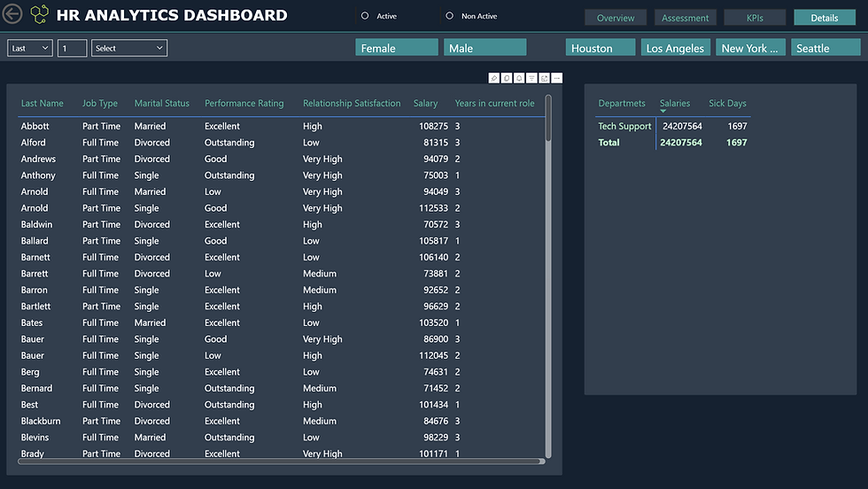Select the Barrett last name cell
The height and width of the screenshot is (489, 868).
[35, 274]
